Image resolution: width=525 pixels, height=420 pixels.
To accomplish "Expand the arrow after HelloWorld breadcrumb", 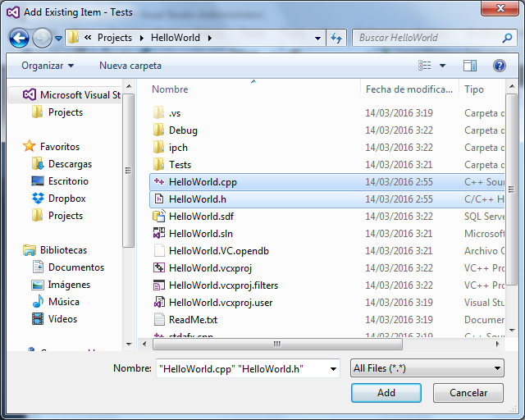I will point(210,38).
